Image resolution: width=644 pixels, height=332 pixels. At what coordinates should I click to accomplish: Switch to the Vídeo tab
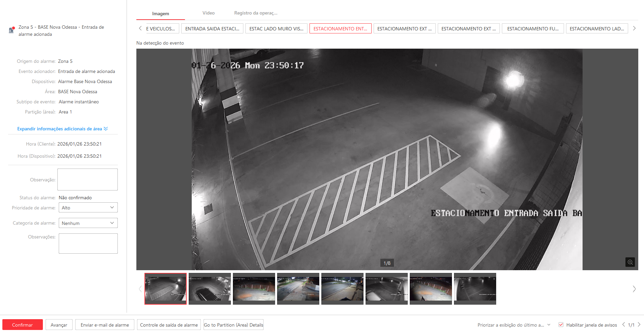[208, 13]
